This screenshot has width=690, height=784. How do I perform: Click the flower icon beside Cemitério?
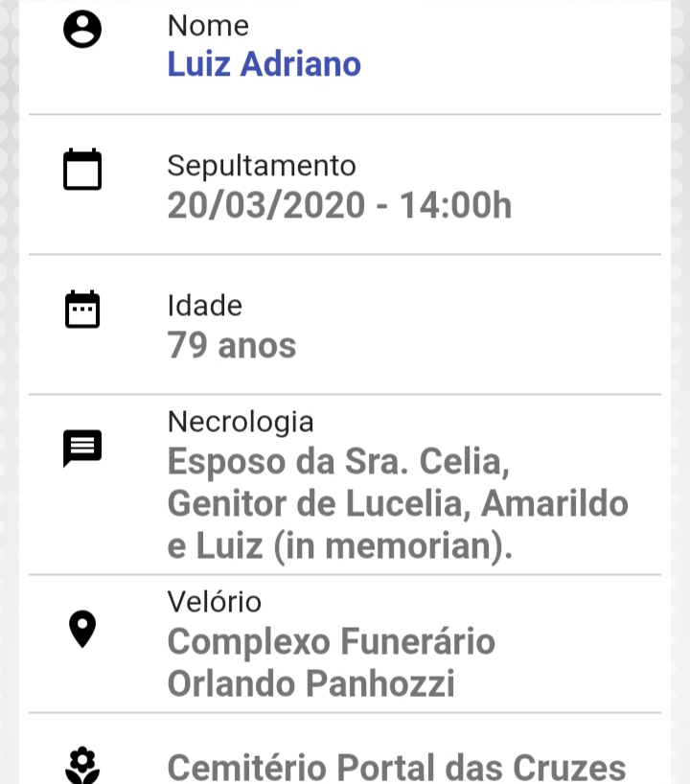click(82, 766)
